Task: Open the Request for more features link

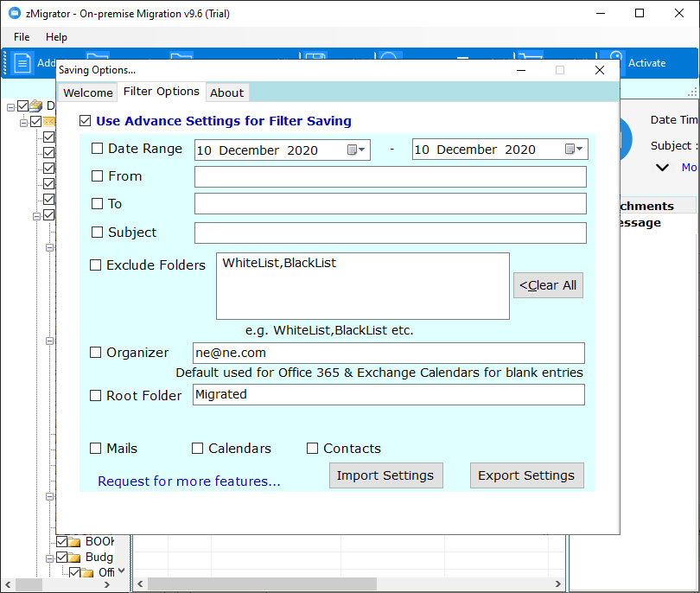Action: coord(189,481)
